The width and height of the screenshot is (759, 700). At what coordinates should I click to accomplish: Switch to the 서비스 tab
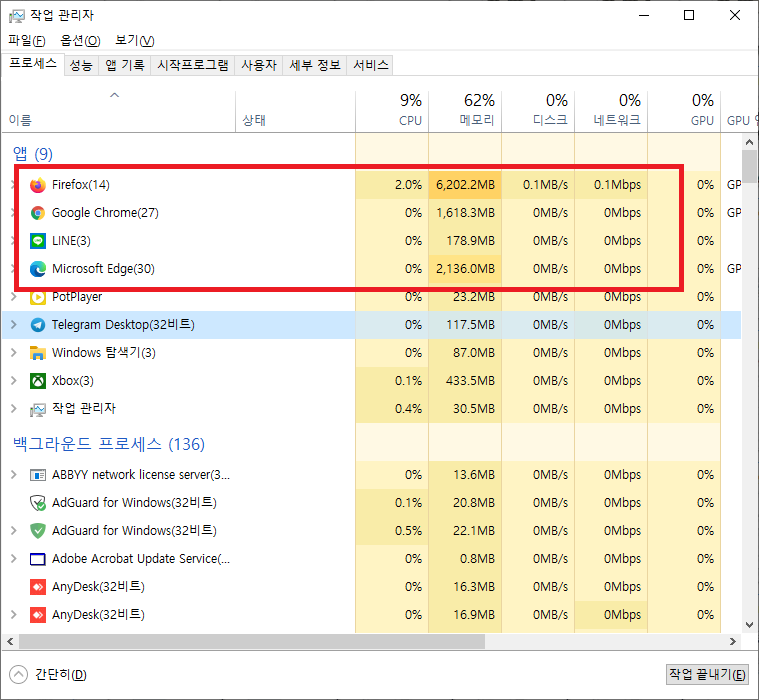(371, 65)
